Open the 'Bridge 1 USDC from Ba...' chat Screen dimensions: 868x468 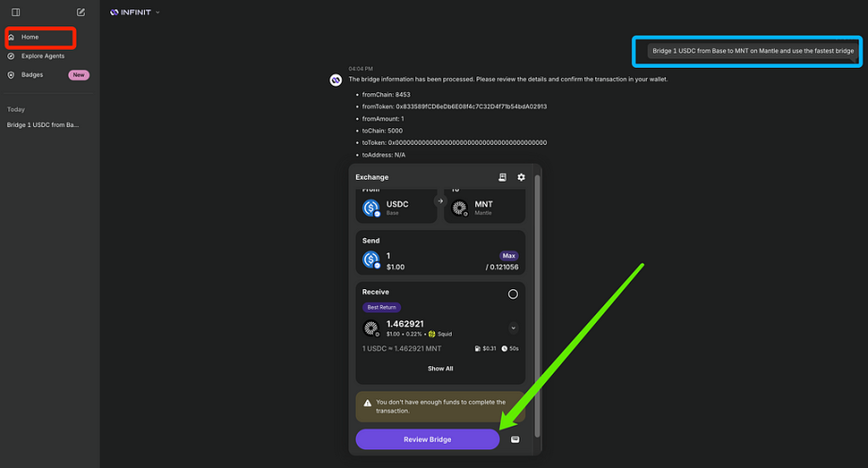42,125
